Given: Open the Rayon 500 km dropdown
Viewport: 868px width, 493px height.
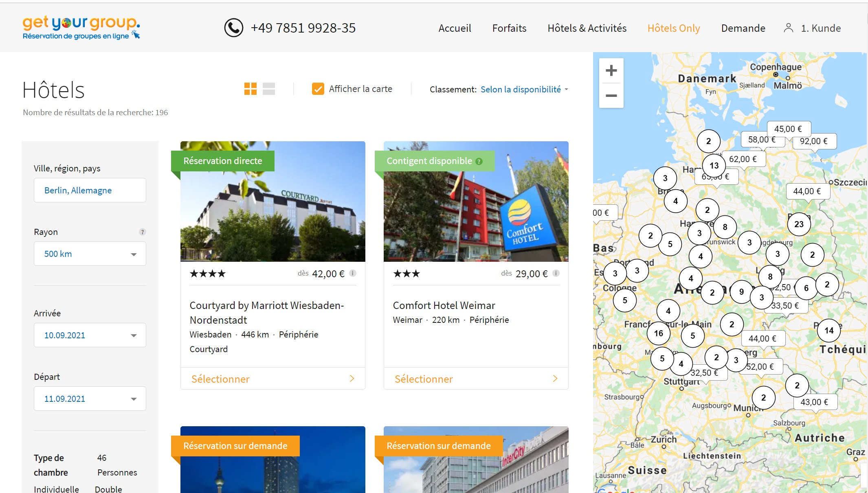Looking at the screenshot, I should pos(90,254).
